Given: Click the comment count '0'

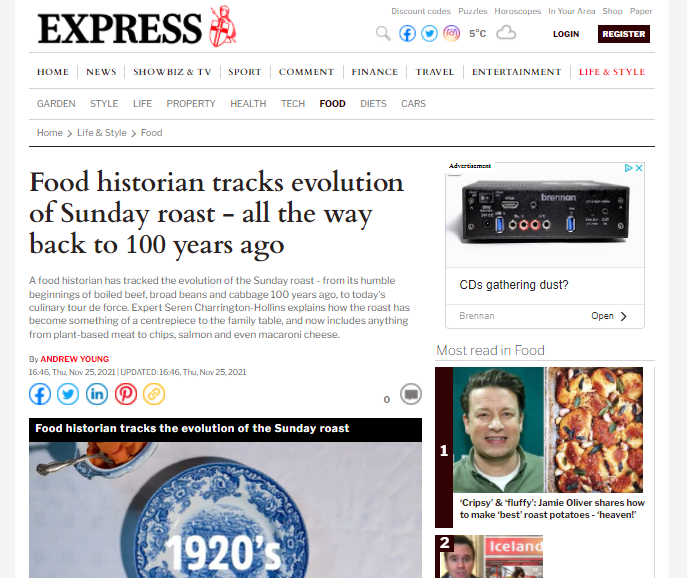Looking at the screenshot, I should [x=386, y=400].
